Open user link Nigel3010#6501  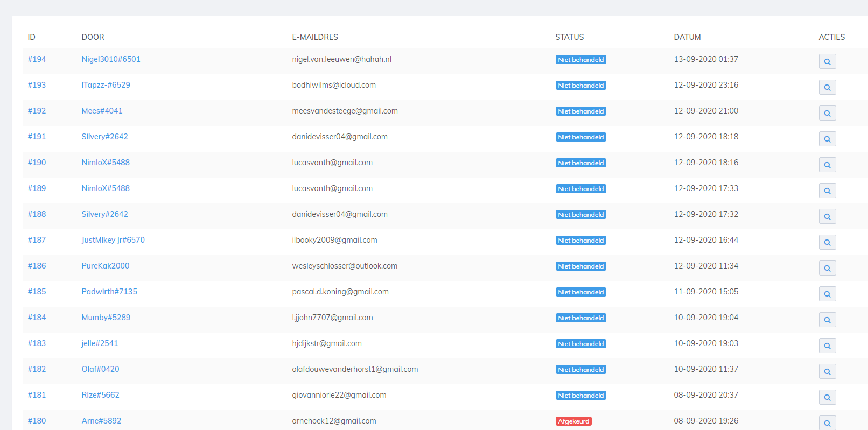pyautogui.click(x=111, y=59)
